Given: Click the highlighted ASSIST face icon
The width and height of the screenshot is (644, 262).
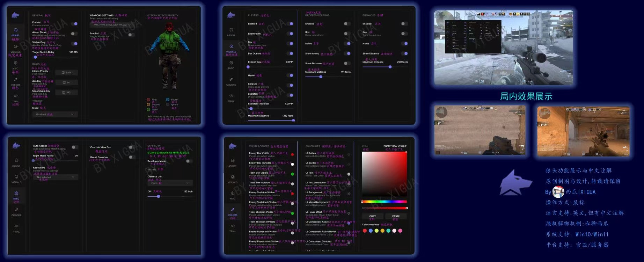Looking at the screenshot, I should (15, 30).
